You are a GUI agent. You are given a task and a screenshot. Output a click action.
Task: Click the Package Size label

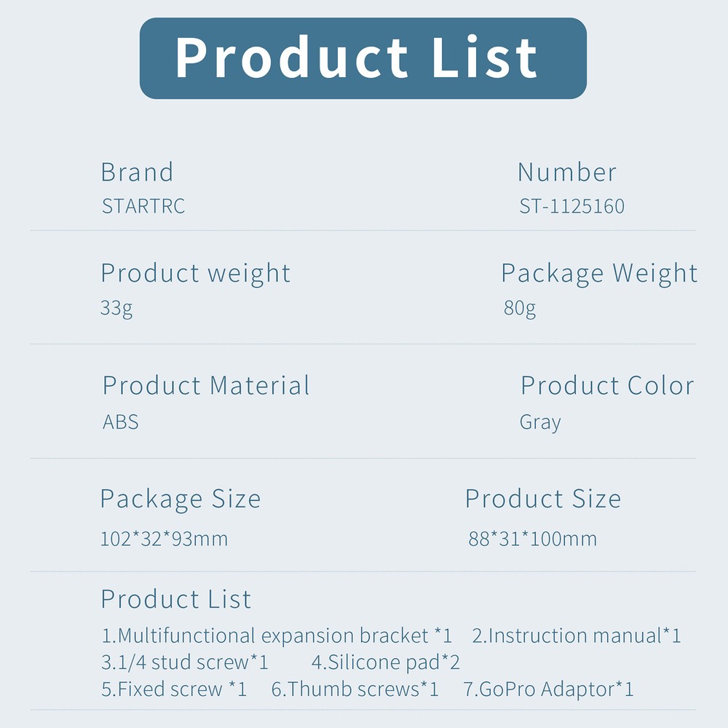click(180, 499)
